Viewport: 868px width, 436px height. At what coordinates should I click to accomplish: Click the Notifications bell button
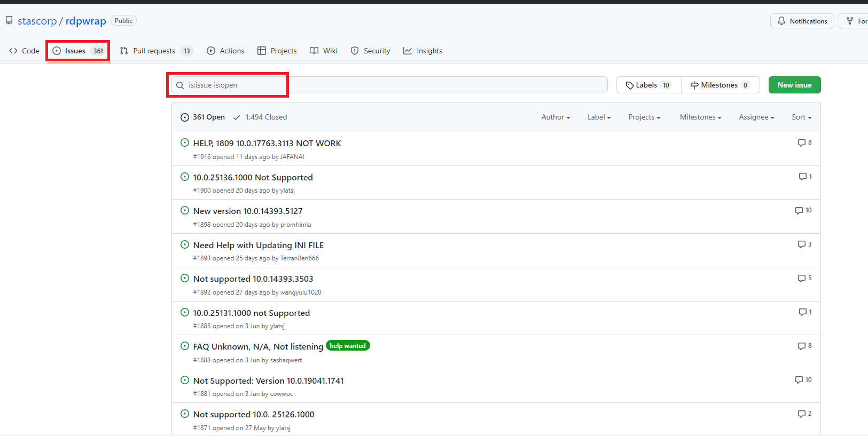[802, 21]
